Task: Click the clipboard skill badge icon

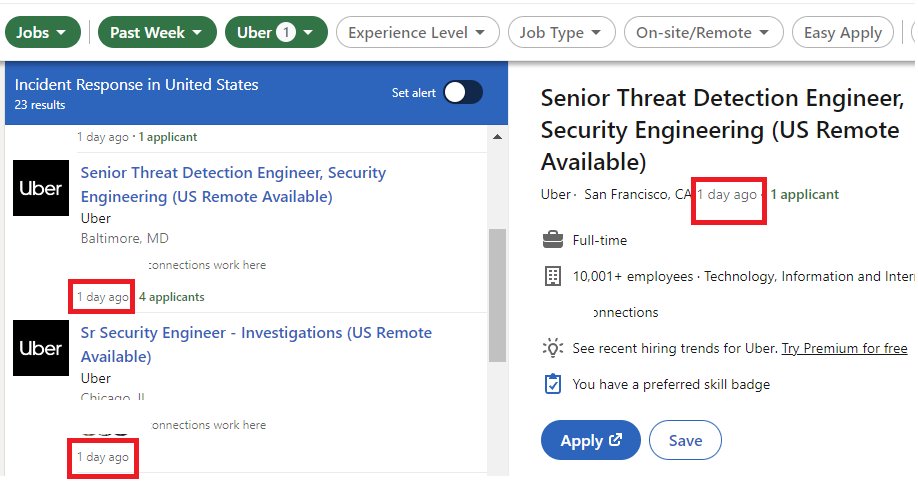Action: (553, 384)
